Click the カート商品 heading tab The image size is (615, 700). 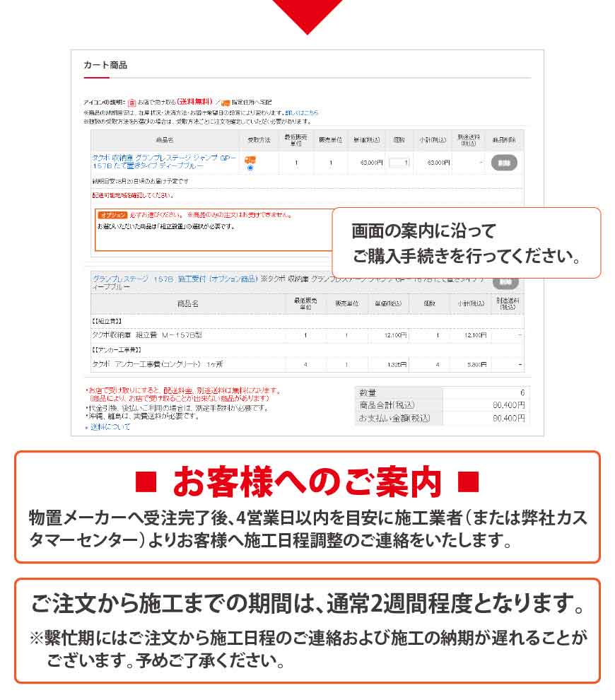105,65
